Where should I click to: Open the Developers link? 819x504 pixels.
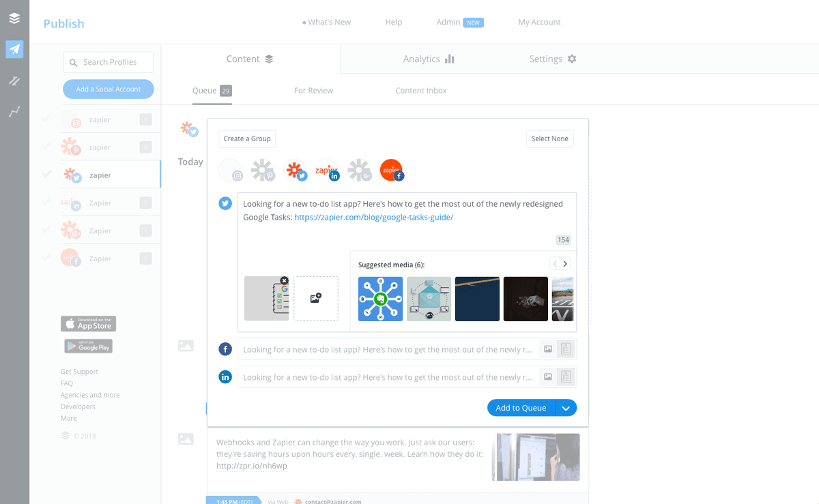(x=78, y=406)
